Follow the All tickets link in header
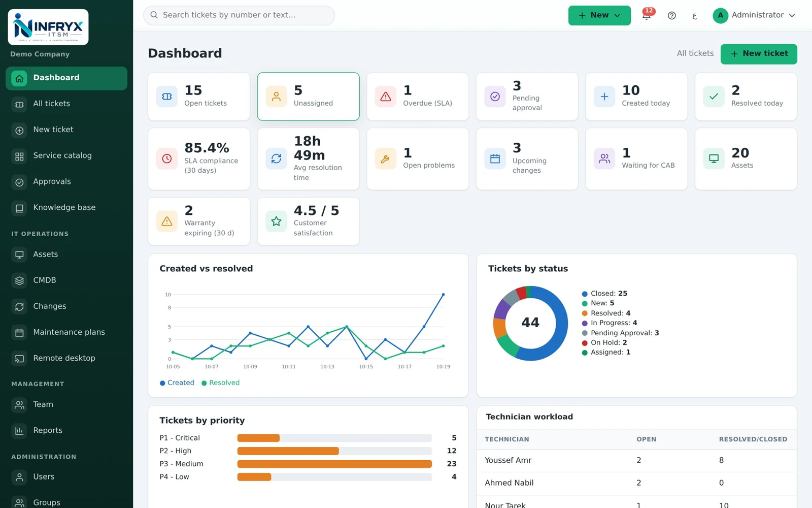This screenshot has width=812, height=508. point(695,53)
